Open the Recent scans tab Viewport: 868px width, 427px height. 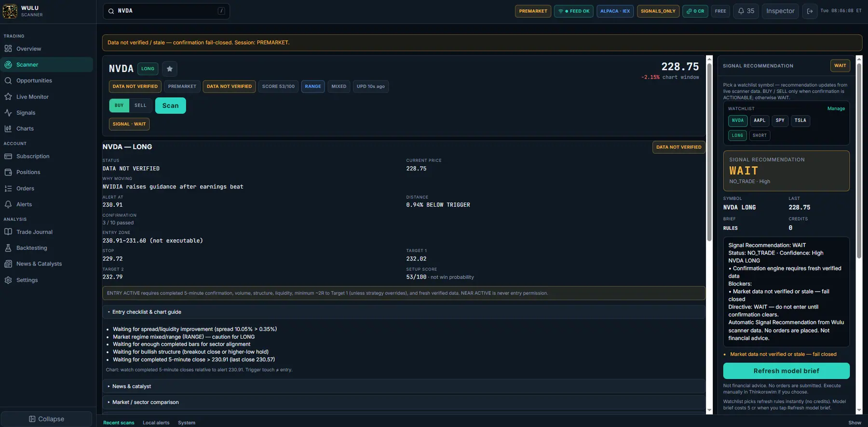coord(119,423)
